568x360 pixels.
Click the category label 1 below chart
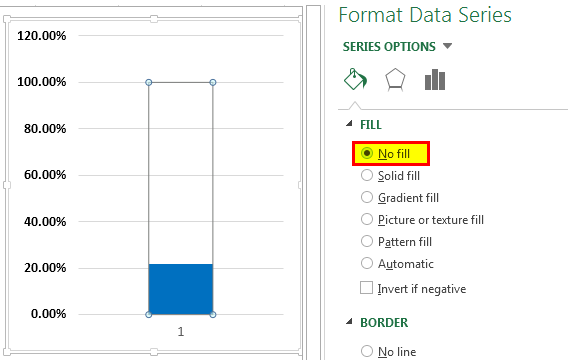(x=181, y=331)
